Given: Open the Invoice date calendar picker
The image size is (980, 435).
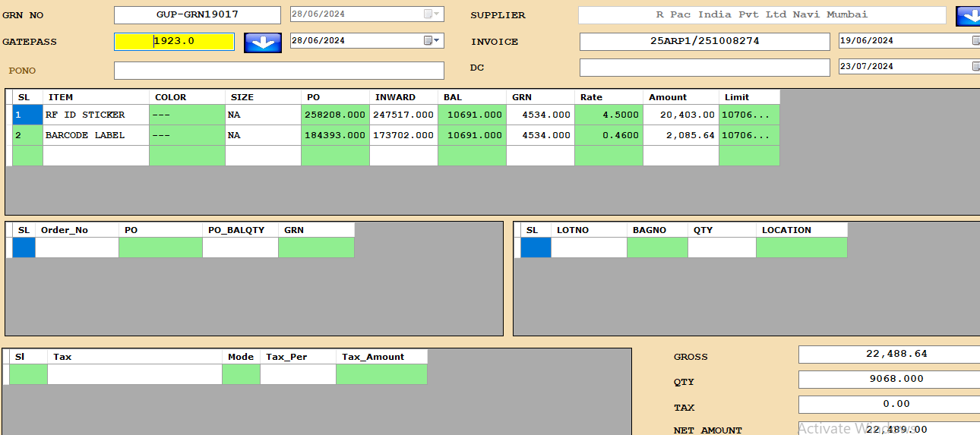Looking at the screenshot, I should [975, 41].
